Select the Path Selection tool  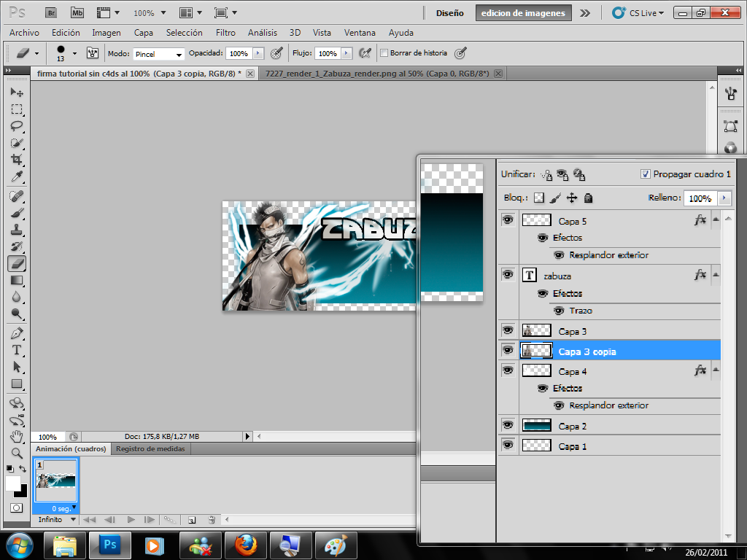[17, 367]
